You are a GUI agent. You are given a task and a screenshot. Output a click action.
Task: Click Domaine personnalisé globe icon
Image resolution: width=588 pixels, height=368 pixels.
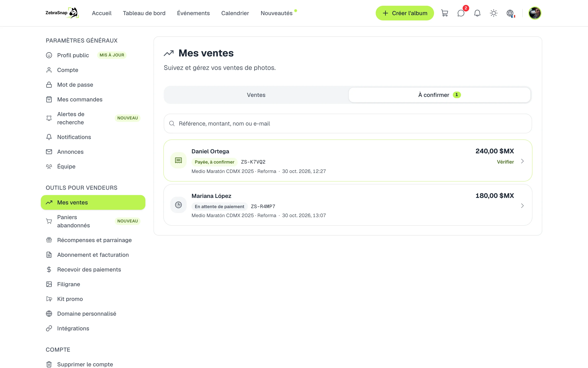[49, 314]
